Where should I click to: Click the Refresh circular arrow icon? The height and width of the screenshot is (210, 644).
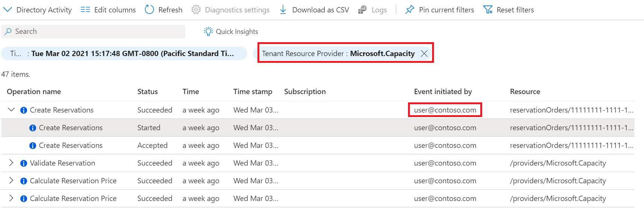149,10
